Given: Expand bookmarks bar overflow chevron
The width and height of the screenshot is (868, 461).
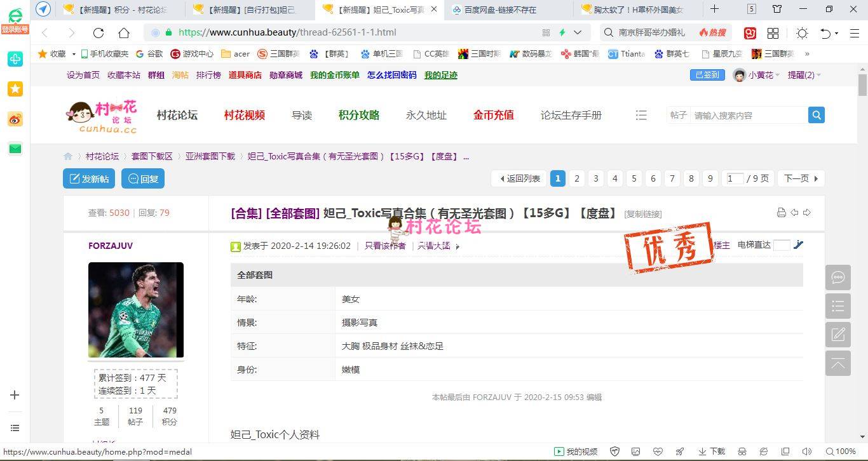Looking at the screenshot, I should tap(807, 54).
